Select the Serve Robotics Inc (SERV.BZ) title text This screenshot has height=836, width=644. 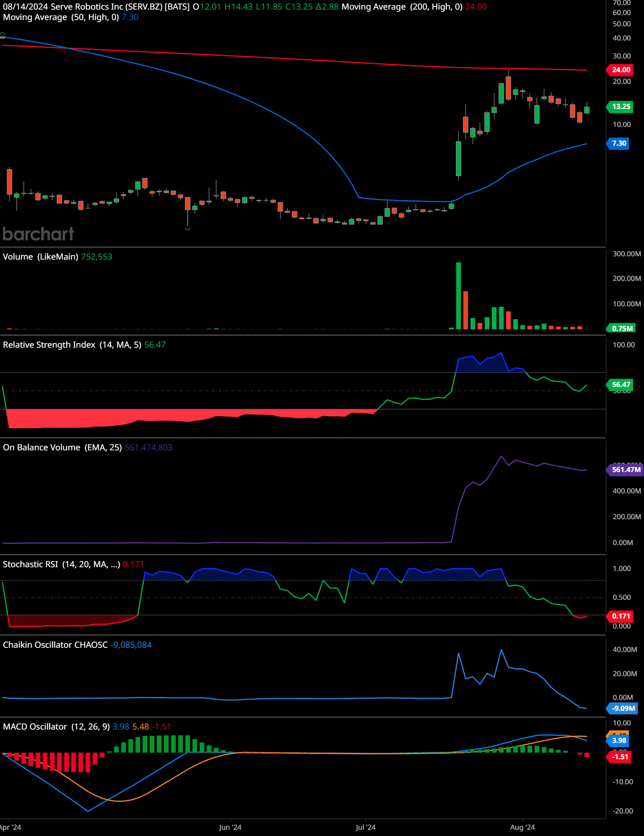[x=106, y=7]
